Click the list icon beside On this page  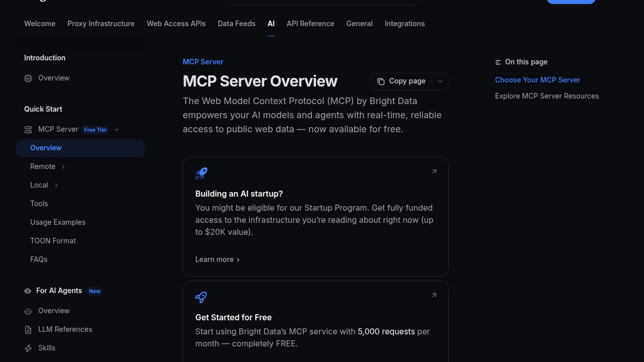(x=498, y=62)
